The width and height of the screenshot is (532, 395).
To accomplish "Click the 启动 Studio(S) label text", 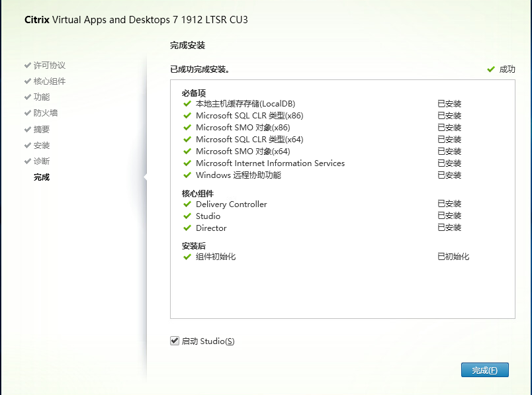I will 208,341.
